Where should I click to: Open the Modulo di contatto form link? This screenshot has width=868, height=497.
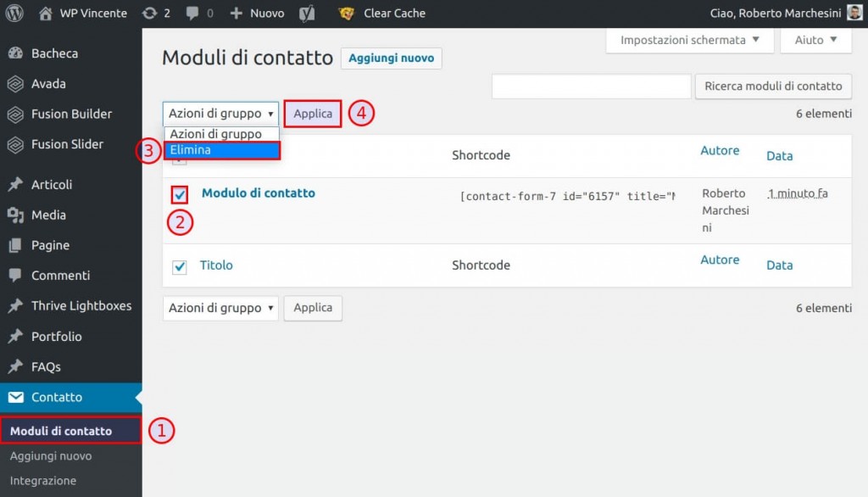[x=258, y=193]
